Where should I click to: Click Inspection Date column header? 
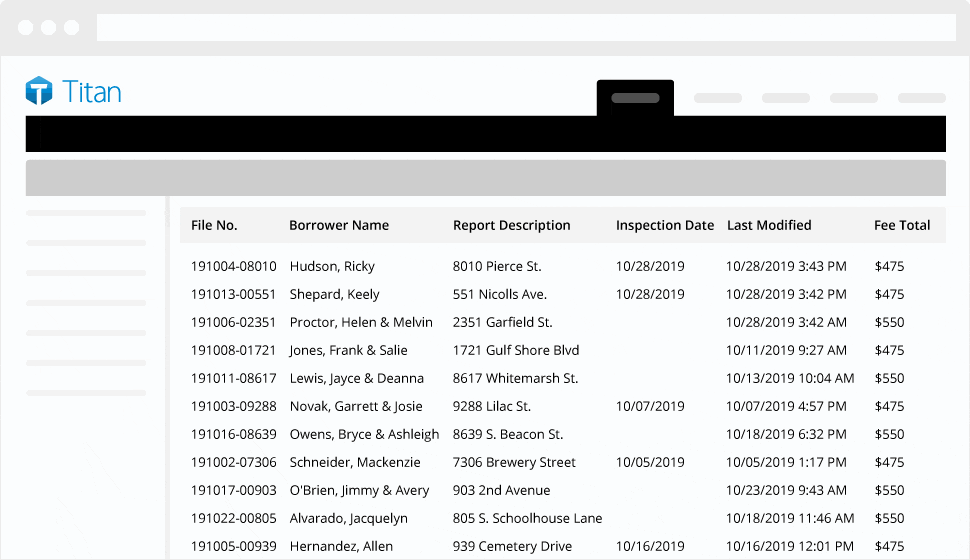click(665, 225)
